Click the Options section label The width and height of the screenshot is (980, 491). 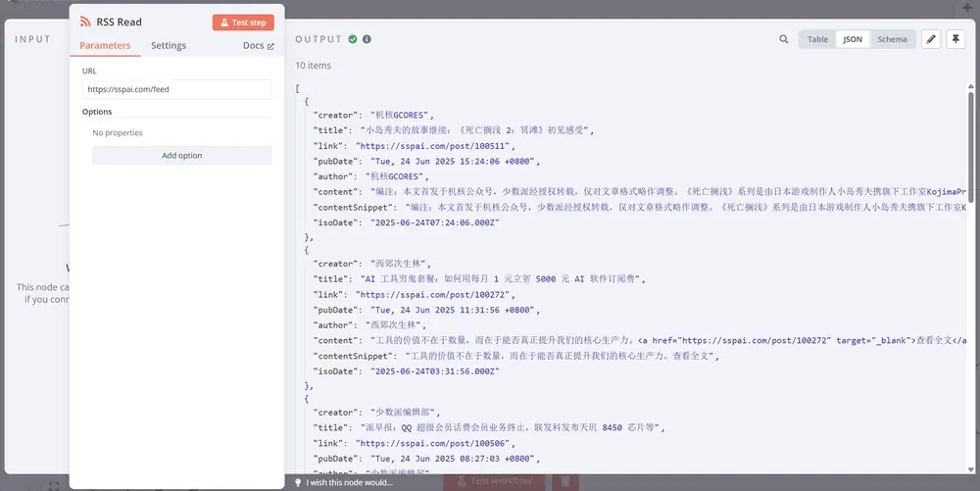pos(97,112)
